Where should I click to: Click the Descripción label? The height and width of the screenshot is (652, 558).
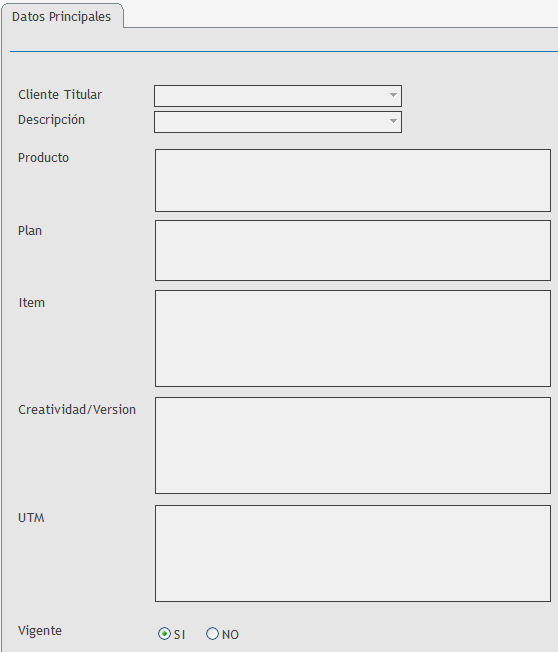(x=52, y=120)
